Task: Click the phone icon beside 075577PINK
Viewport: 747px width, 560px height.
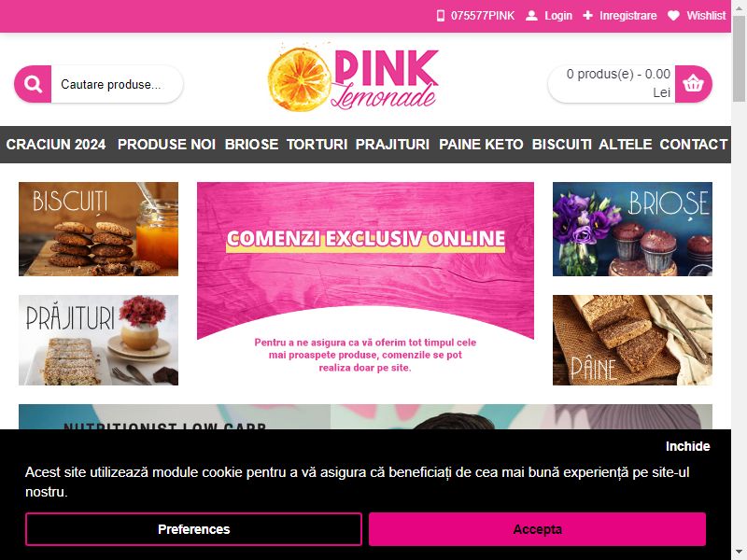Action: click(x=441, y=16)
